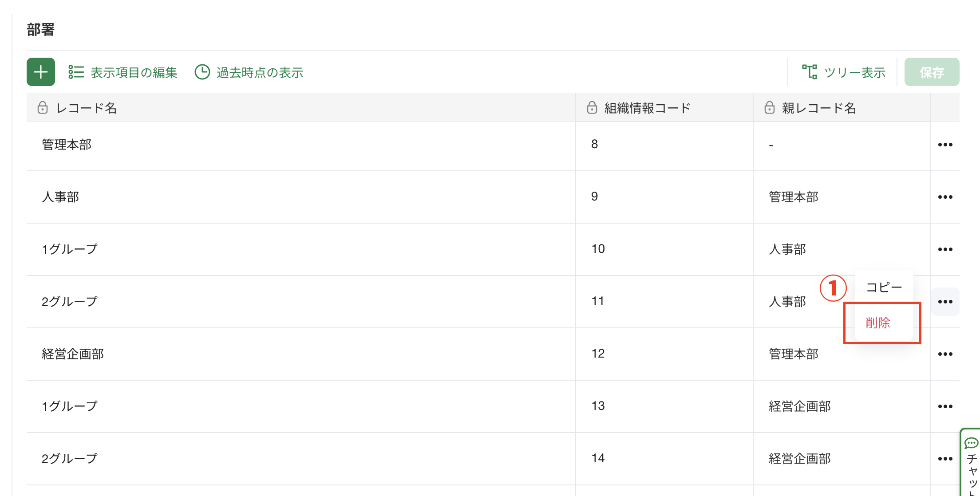The height and width of the screenshot is (496, 980).
Task: Open the more menu for 管理本部 row
Action: click(945, 145)
